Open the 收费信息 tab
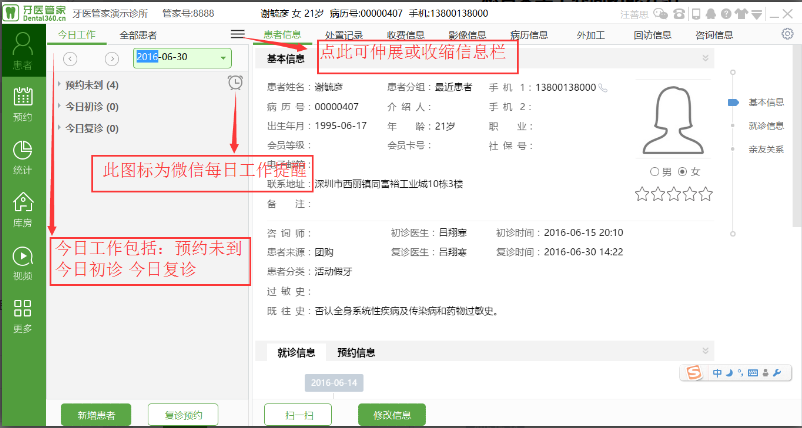Image resolution: width=802 pixels, height=428 pixels. tap(406, 35)
